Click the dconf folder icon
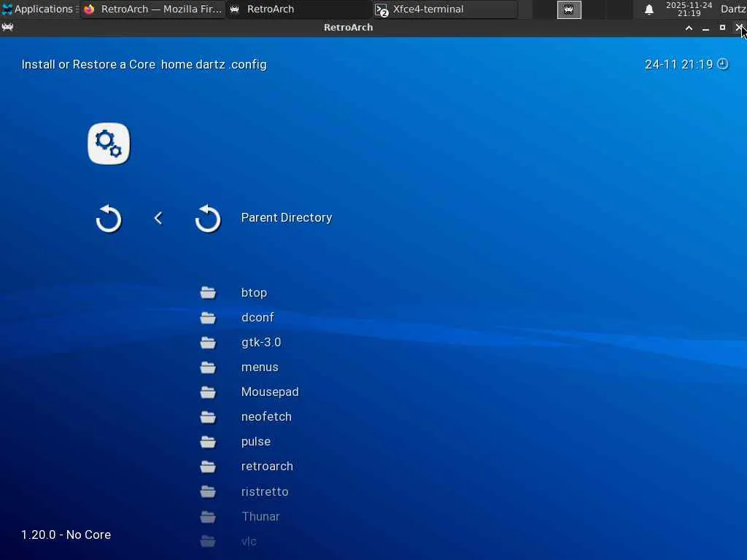The height and width of the screenshot is (560, 747). pyautogui.click(x=208, y=318)
